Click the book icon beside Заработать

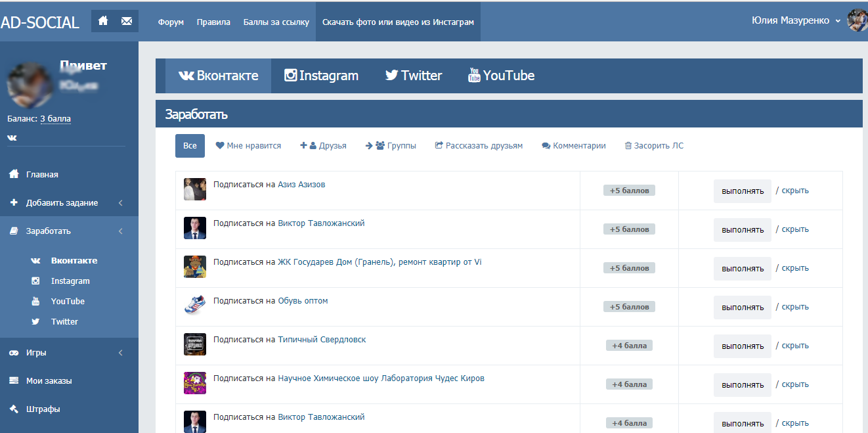coord(13,231)
